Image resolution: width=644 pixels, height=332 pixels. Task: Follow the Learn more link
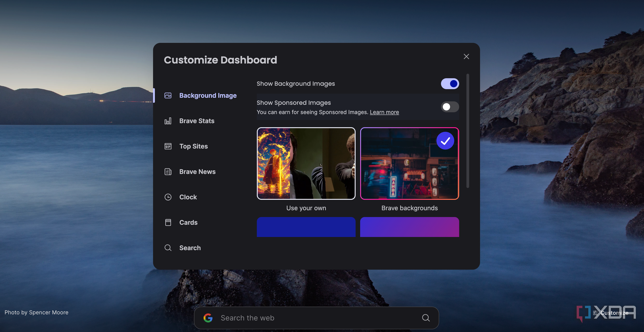pos(384,112)
